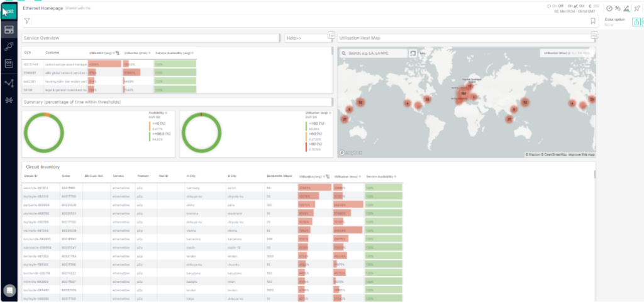Open the clock time settings icon
644x303 pixels.
point(609,8)
